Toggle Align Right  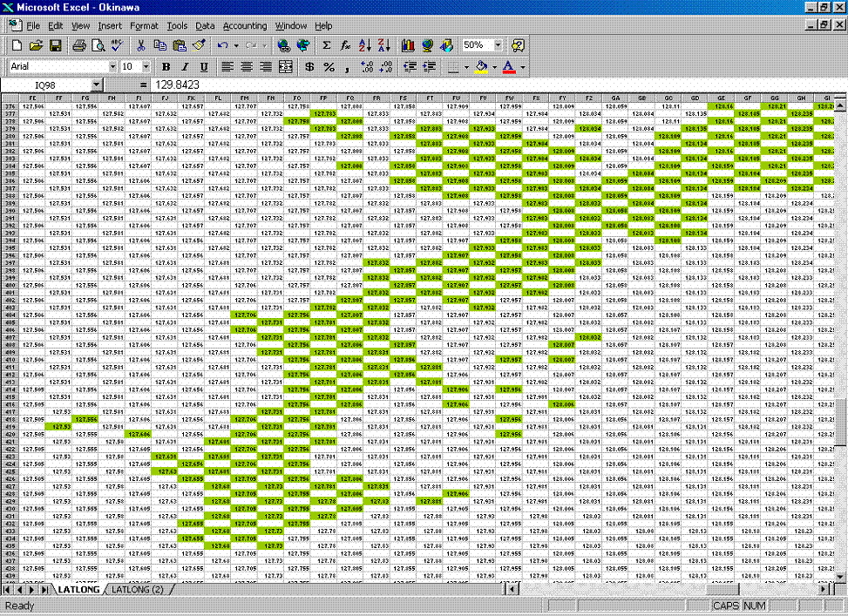pos(266,66)
